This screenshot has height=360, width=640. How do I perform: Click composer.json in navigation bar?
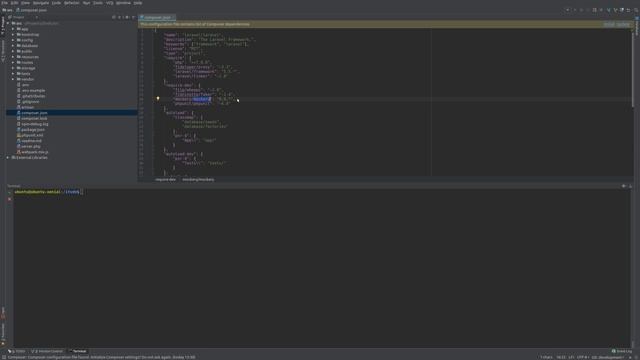click(x=33, y=10)
